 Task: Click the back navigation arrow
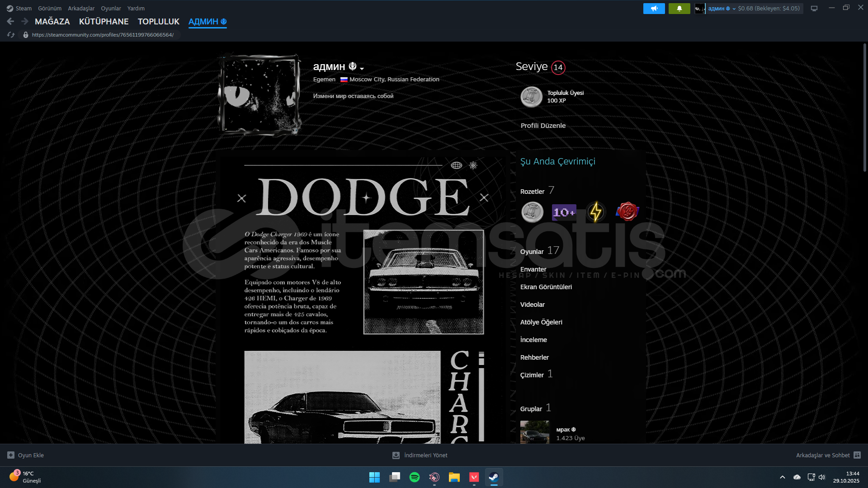click(x=10, y=21)
